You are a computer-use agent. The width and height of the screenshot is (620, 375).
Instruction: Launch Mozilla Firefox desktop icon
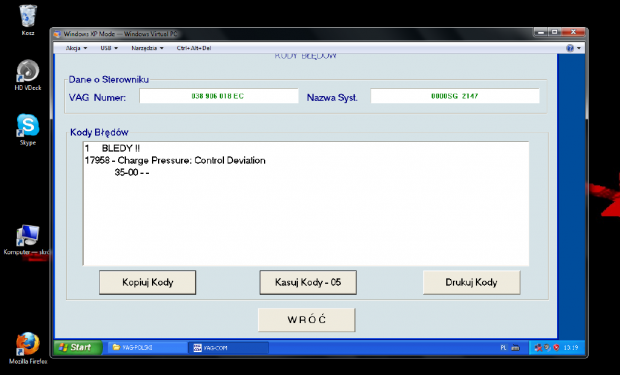[28, 348]
